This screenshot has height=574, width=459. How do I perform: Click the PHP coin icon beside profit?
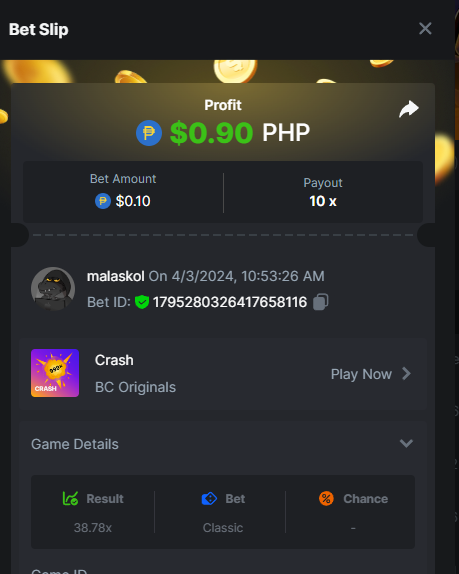[149, 133]
